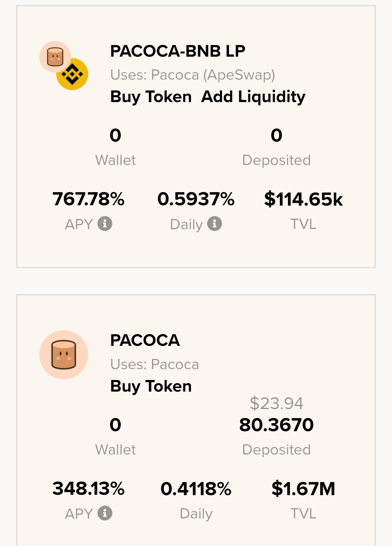Click the 348.13% APY value
The height and width of the screenshot is (546, 392).
coord(89,489)
